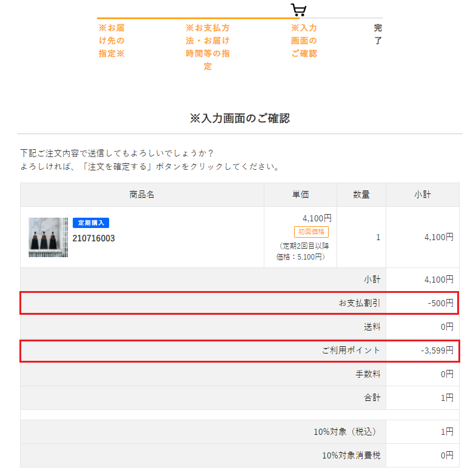Click the お支払割引 -500円 amount
This screenshot has width=476, height=473.
point(440,303)
